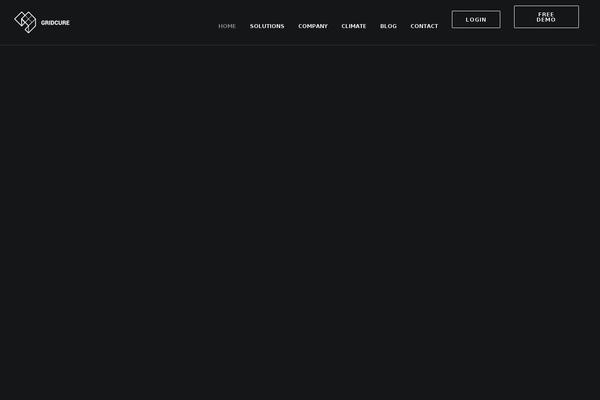Image resolution: width=600 pixels, height=400 pixels.
Task: Visit the Blog page
Action: coord(388,26)
